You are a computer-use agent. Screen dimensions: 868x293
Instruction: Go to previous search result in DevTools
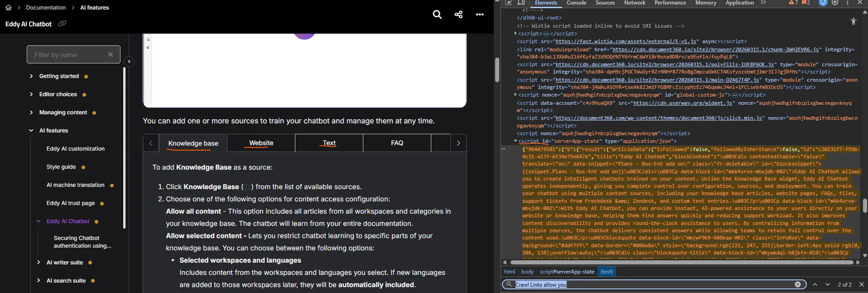click(x=815, y=284)
